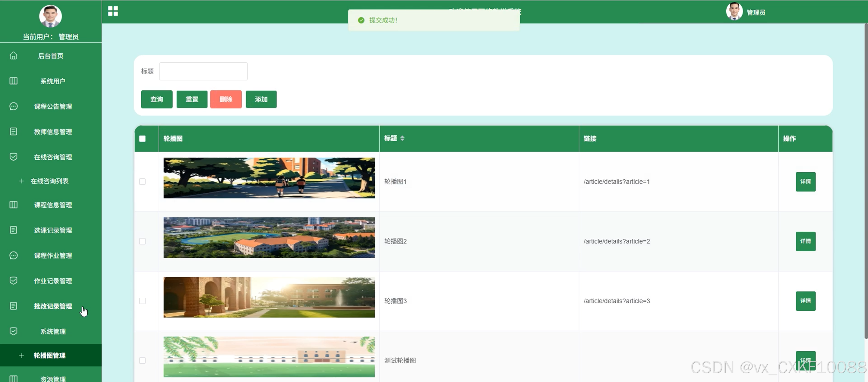Expand the plus icon beside 在线咨询列表
Image resolution: width=868 pixels, height=382 pixels.
[x=22, y=181]
